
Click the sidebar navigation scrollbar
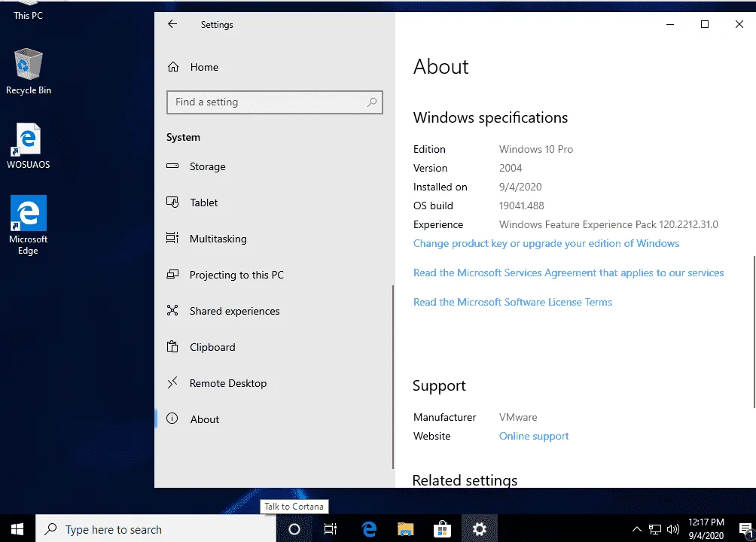[x=393, y=376]
